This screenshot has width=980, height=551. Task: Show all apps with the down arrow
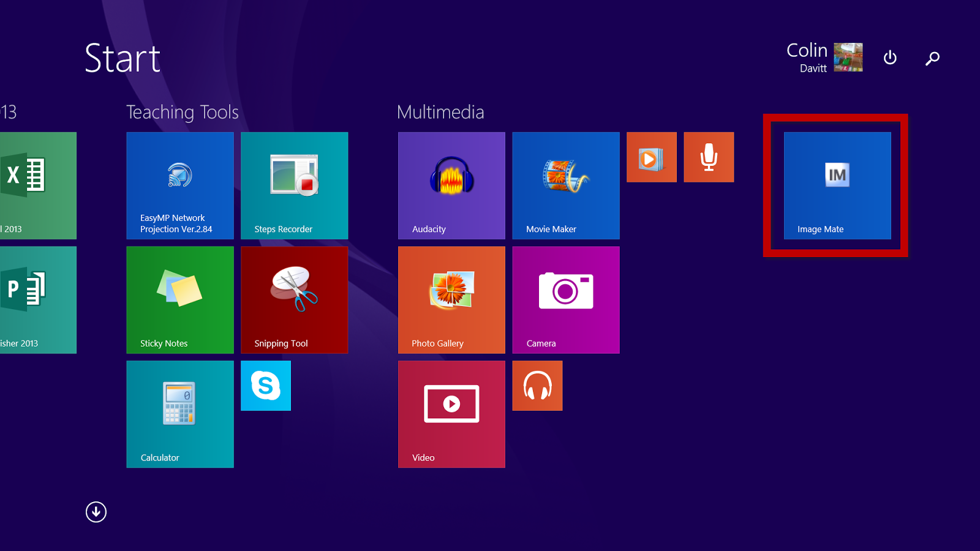tap(96, 512)
